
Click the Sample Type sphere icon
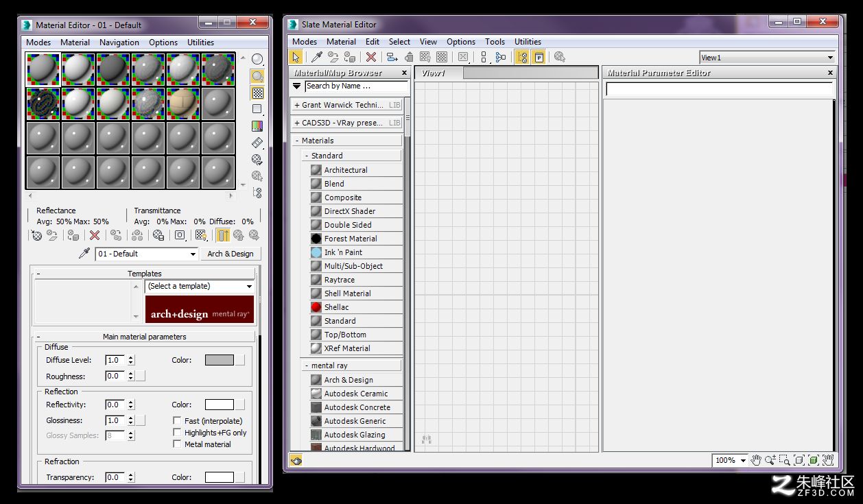tap(257, 60)
